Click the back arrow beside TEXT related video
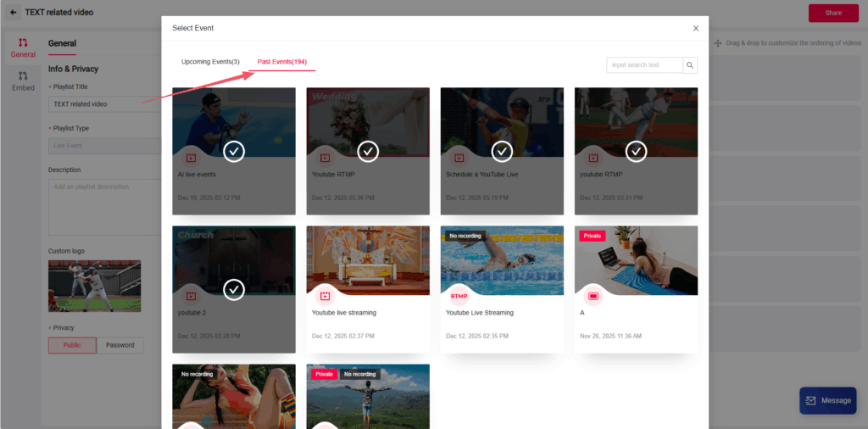Viewport: 868px width, 429px height. point(13,13)
